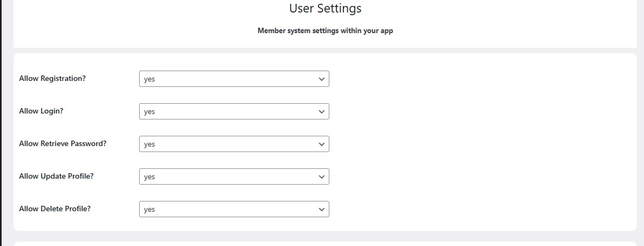
Task: Click the chevron arrow in Allow Login select
Action: tap(322, 112)
